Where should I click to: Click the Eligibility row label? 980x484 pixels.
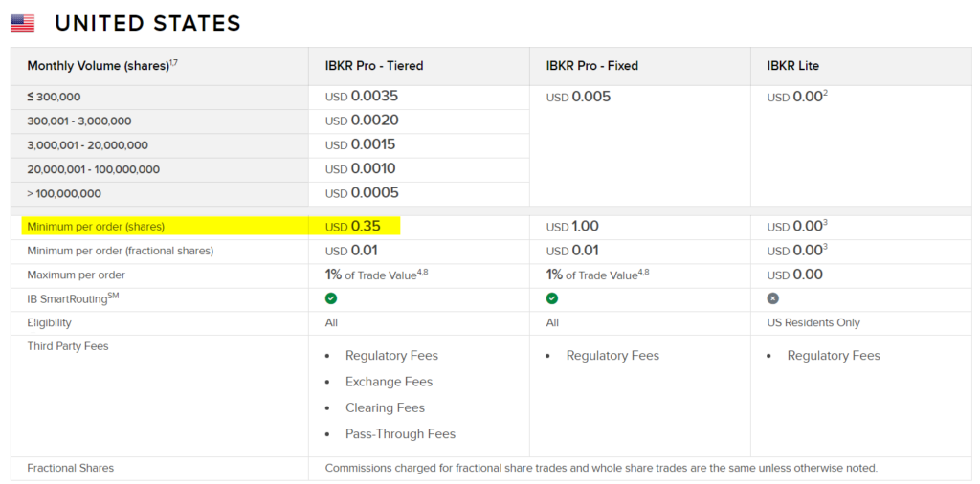pos(50,323)
